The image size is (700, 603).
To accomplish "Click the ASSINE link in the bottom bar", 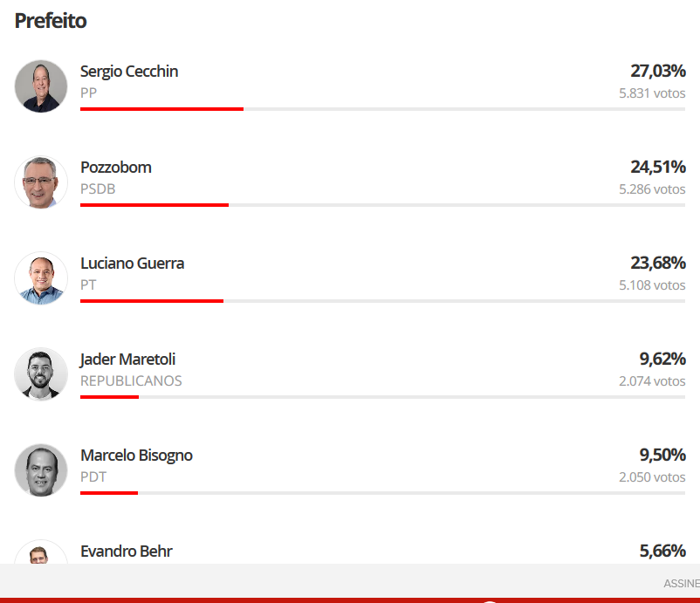I will click(682, 583).
